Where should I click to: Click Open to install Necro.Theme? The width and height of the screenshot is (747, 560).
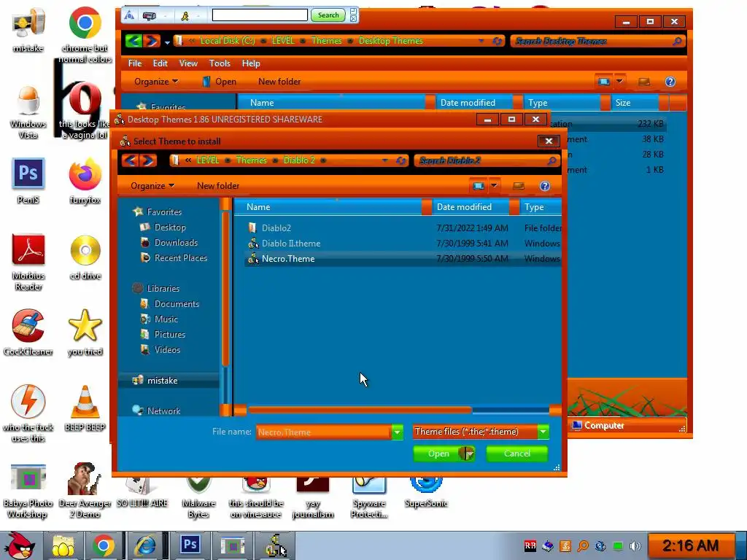[x=438, y=454]
